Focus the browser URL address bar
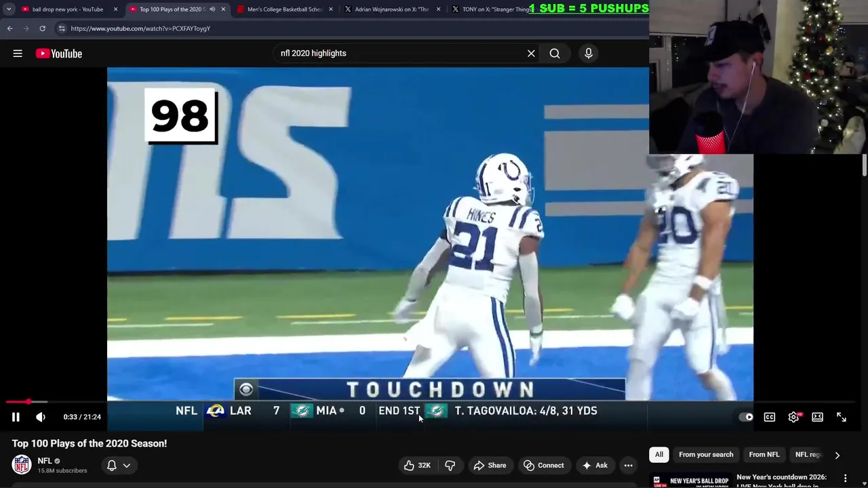 (x=353, y=28)
